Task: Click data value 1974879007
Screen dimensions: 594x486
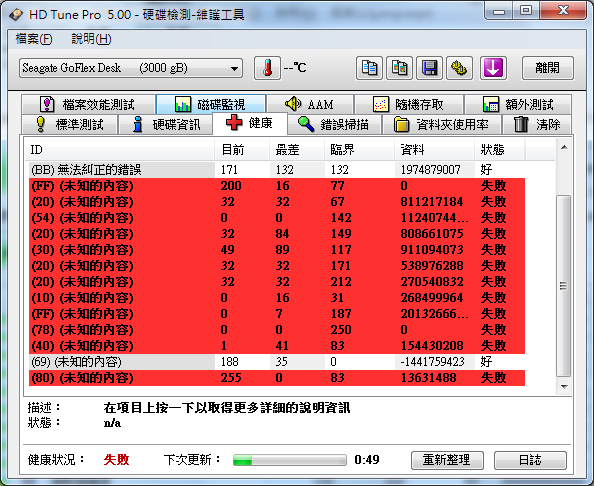Action: point(430,169)
